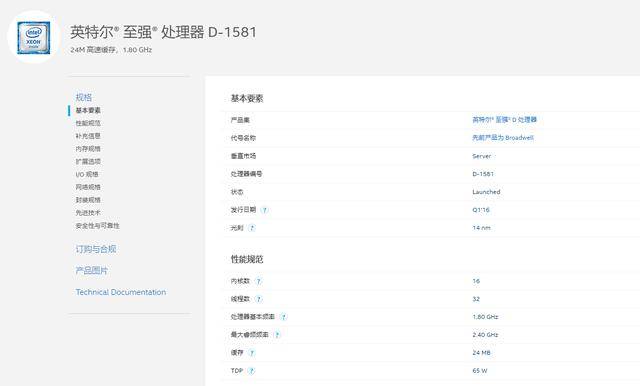Click the 代号名称 row label
The height and width of the screenshot is (386, 640).
pos(243,138)
